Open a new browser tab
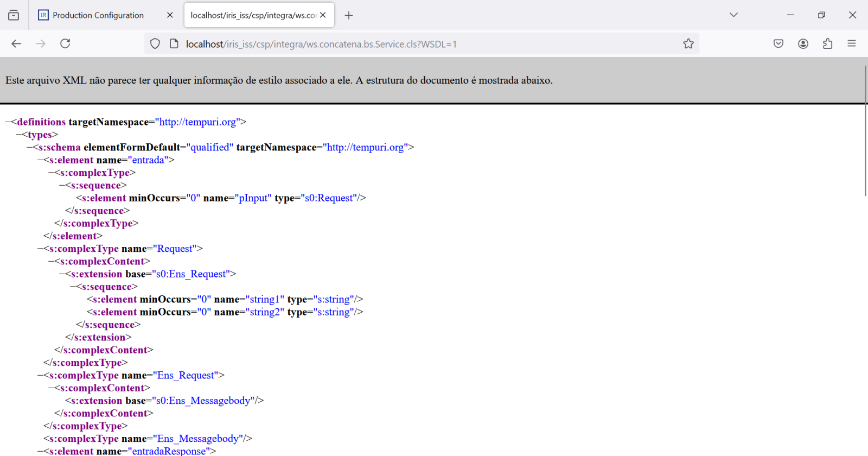 349,15
